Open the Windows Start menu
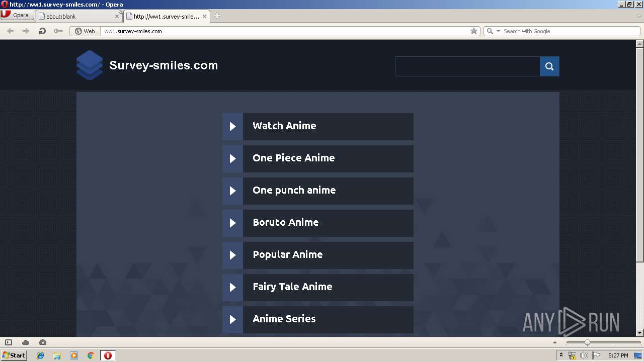 tap(14, 355)
